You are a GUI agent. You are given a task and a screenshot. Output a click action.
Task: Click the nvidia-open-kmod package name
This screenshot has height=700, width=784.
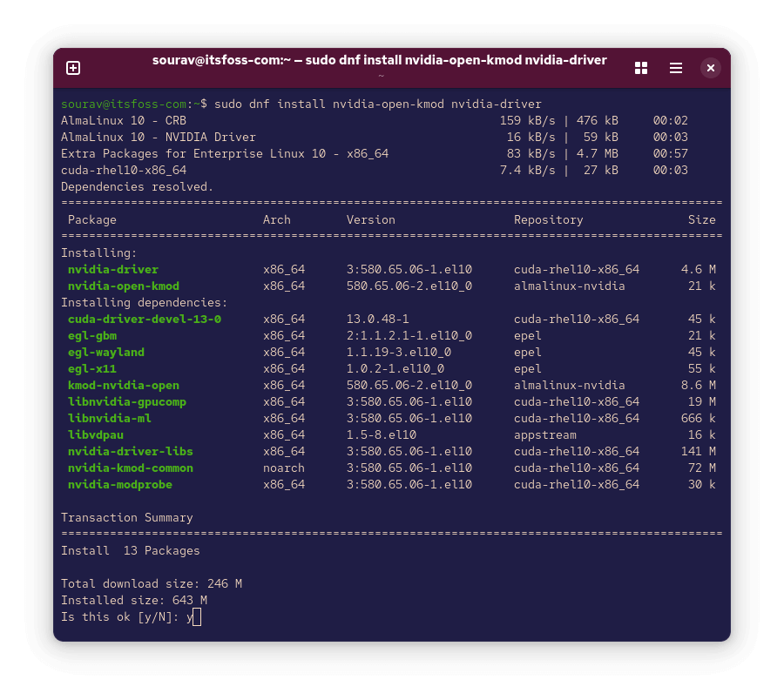124,286
